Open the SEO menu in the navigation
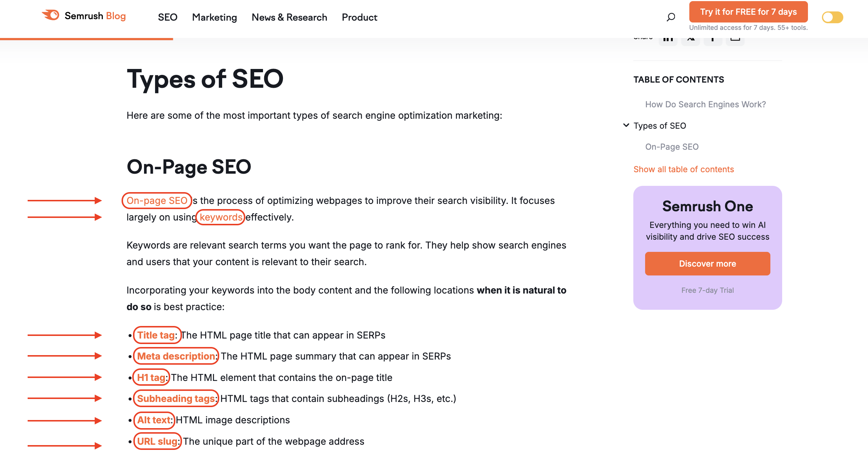 click(168, 17)
